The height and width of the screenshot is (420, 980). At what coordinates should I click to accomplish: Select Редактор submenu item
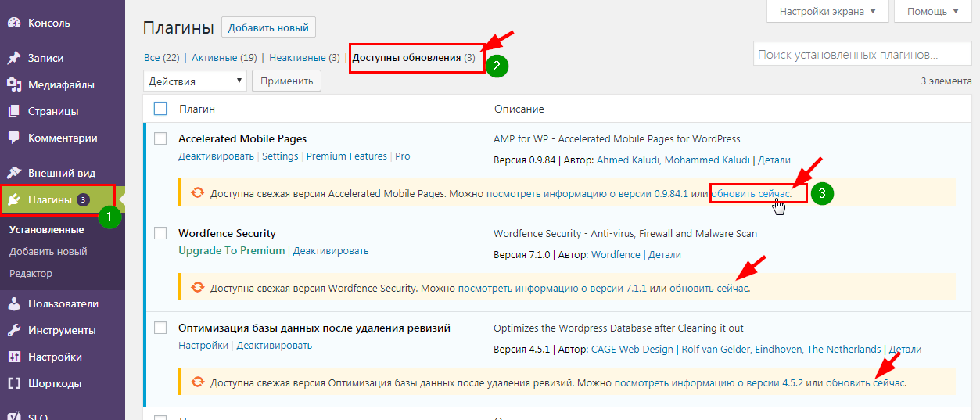click(x=31, y=274)
